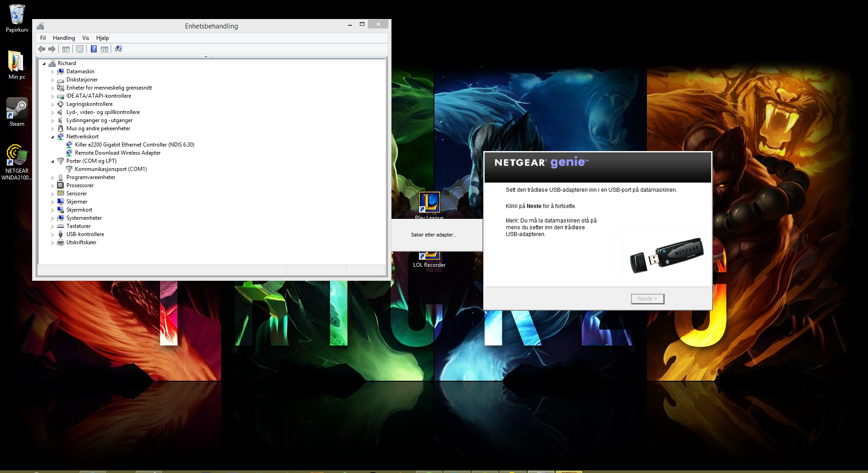Click the Utskriftskøer printer icon
Viewport: 868px width, 473px height.
(61, 242)
